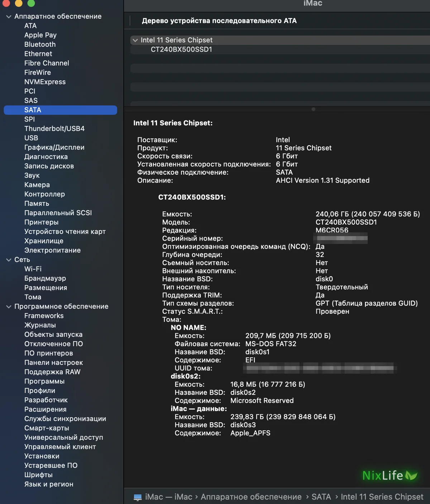Collapse Intel 11 Series Chipset in device tree
The height and width of the screenshot is (504, 430).
pyautogui.click(x=135, y=40)
